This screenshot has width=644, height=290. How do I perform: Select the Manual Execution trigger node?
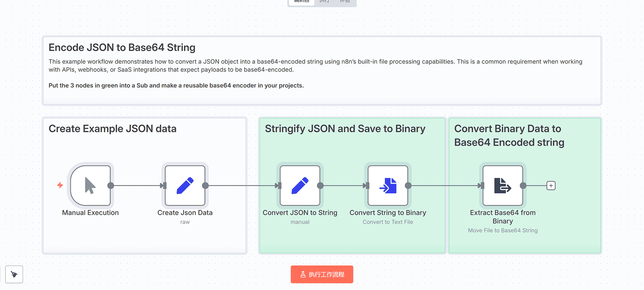pyautogui.click(x=90, y=186)
